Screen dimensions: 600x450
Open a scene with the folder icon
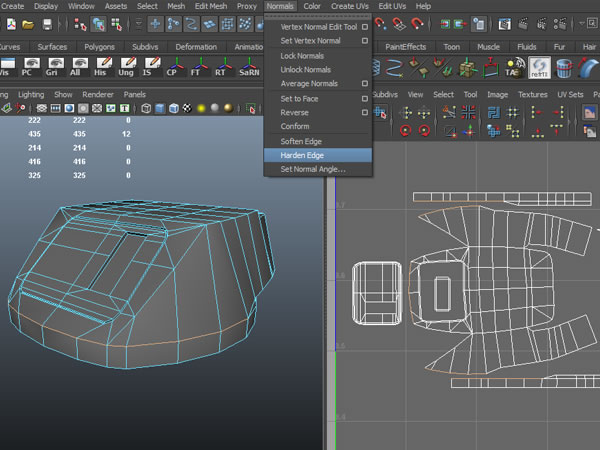click(x=28, y=24)
